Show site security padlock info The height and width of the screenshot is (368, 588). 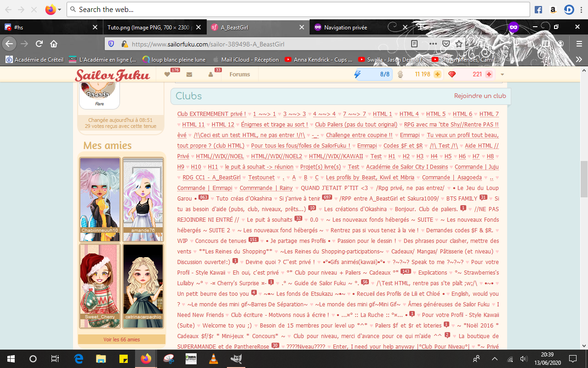point(124,44)
